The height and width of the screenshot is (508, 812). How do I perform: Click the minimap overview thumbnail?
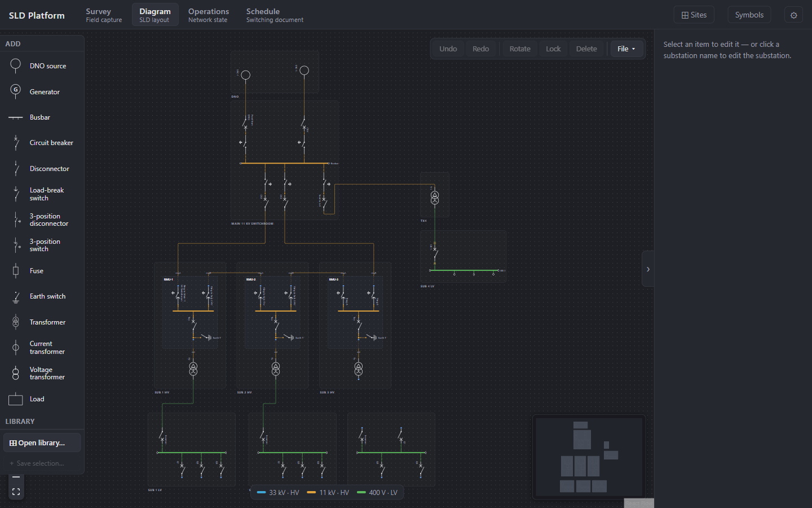589,457
